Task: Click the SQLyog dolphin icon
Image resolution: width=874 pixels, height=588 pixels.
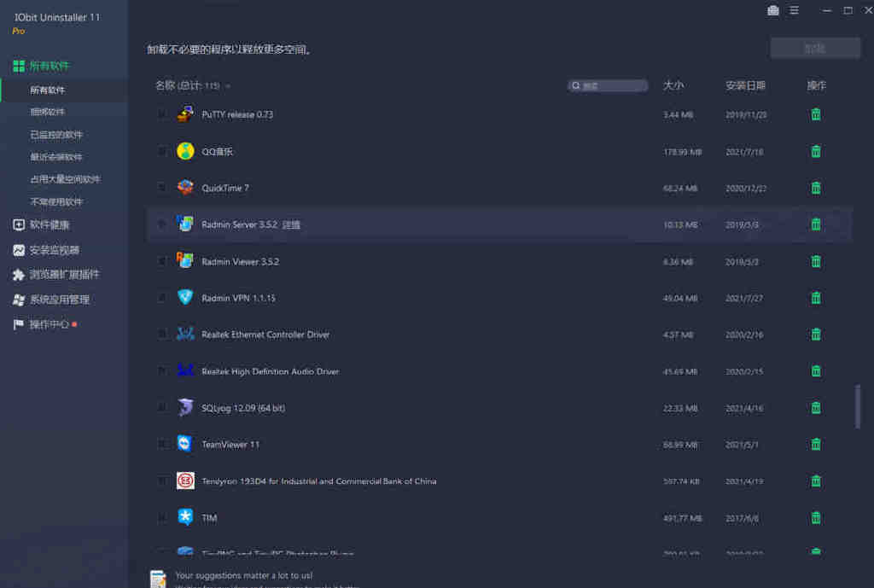Action: 185,407
